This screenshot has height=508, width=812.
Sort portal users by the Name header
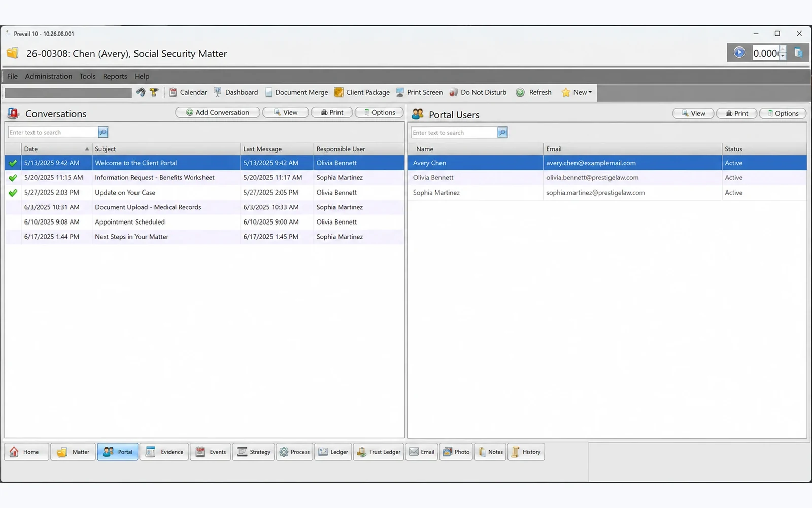point(476,149)
